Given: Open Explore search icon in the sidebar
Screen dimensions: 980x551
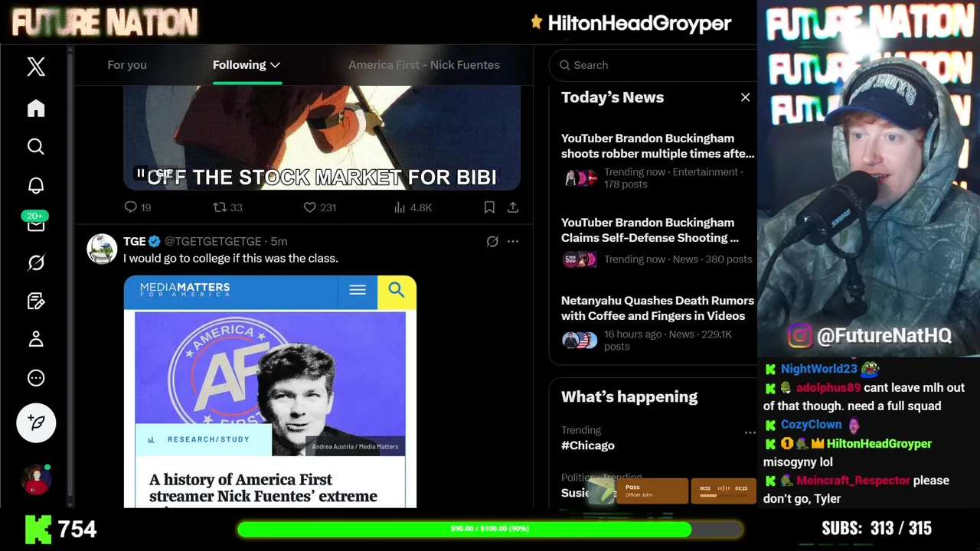Looking at the screenshot, I should [36, 146].
